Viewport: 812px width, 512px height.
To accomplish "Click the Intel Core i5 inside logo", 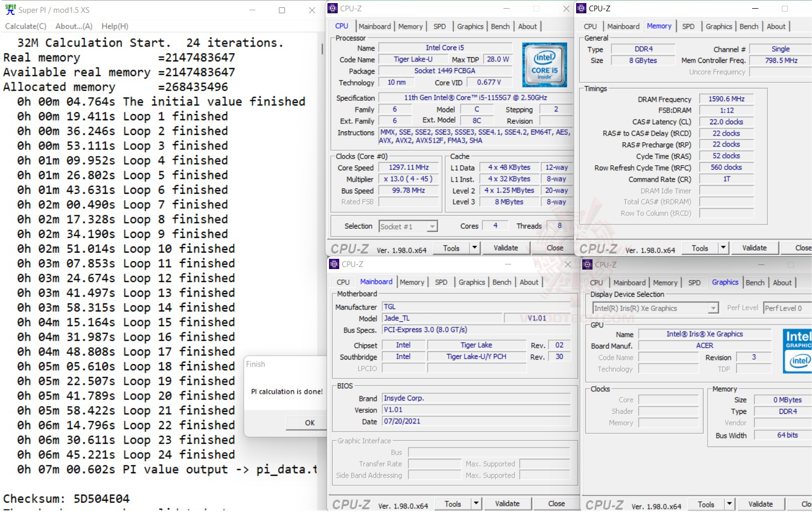I will point(544,65).
